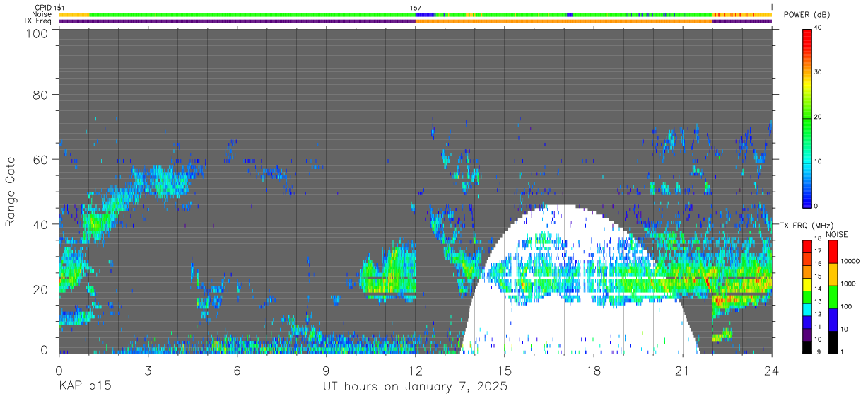Screen dimensions: 868x401
Task: Click the '21' tick on the UT hours axis
Action: tap(683, 370)
